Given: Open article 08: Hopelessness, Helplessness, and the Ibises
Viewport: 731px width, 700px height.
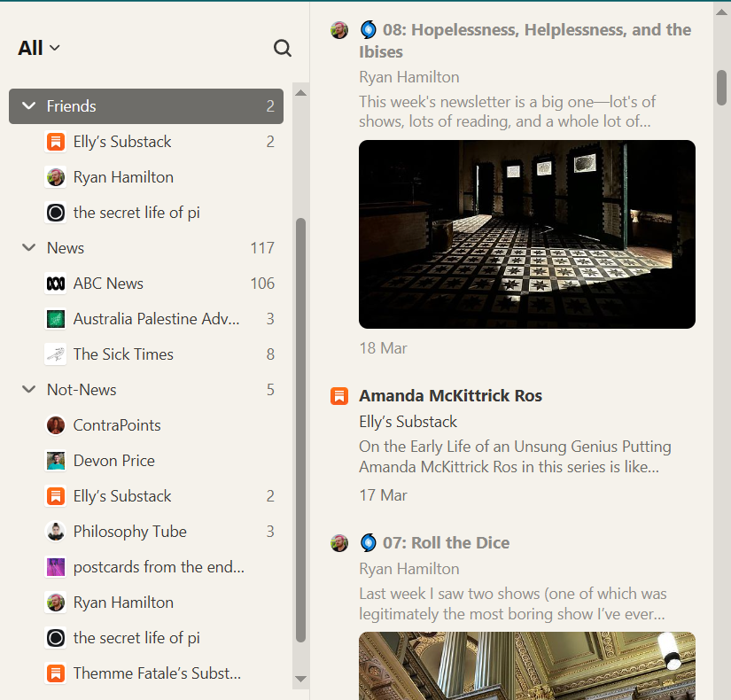Looking at the screenshot, I should (525, 41).
